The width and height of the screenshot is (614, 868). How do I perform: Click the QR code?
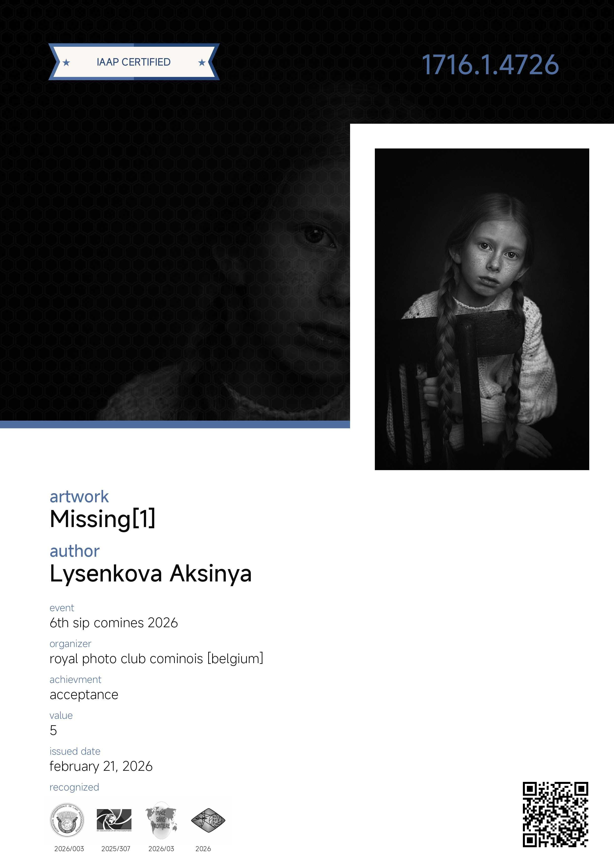555,814
